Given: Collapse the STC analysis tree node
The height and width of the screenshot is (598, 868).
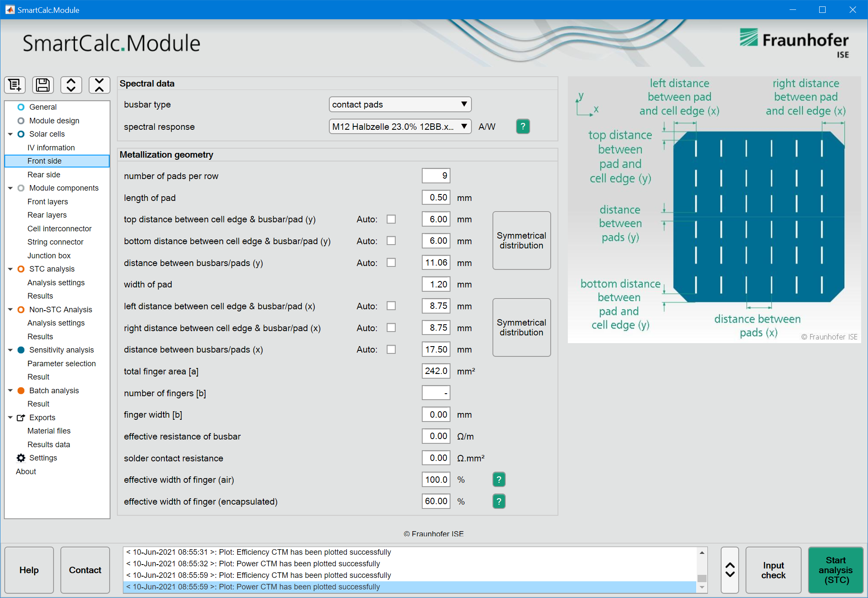Looking at the screenshot, I should [x=10, y=269].
